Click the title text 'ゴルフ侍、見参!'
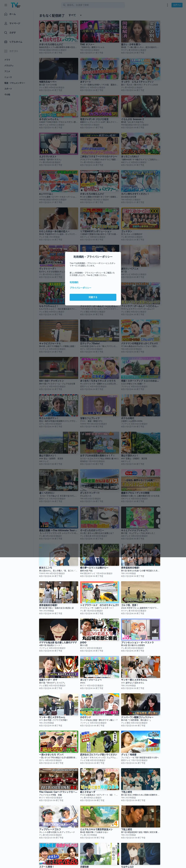This screenshot has height=868, width=186. pyautogui.click(x=130, y=605)
